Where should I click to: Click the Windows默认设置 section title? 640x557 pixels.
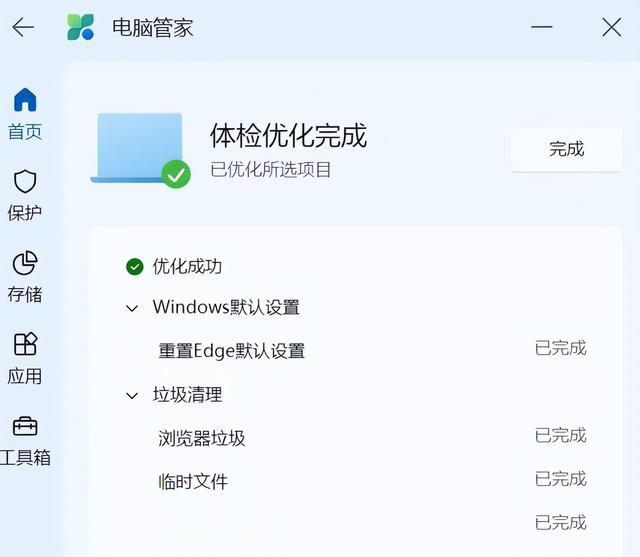click(x=227, y=307)
